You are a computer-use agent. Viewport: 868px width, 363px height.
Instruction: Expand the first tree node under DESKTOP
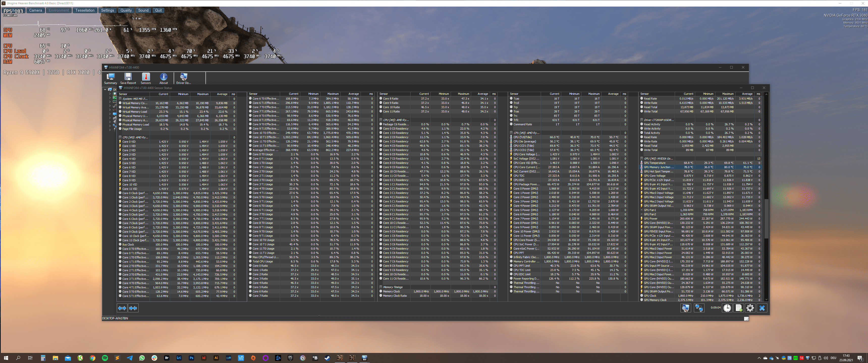click(x=110, y=94)
